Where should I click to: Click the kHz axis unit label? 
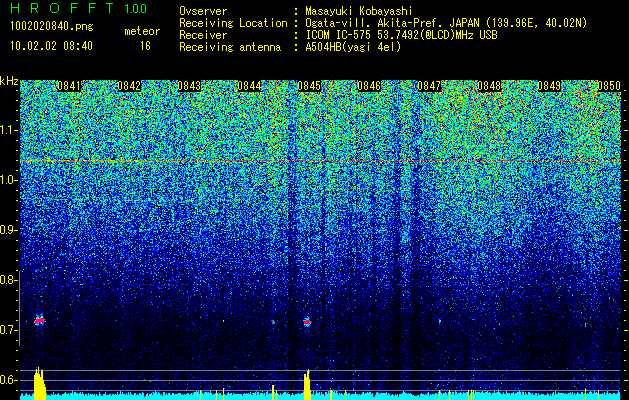tap(9, 81)
